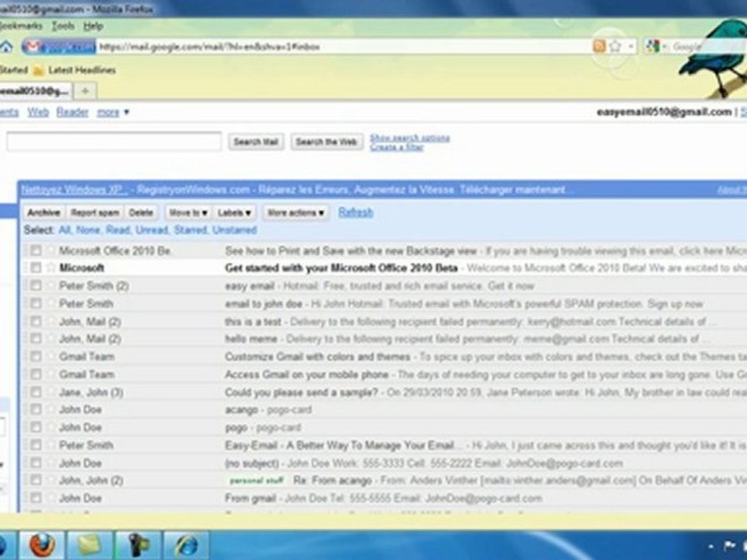Click the Firefox home icon
The width and height of the screenshot is (747, 560).
(x=5, y=46)
